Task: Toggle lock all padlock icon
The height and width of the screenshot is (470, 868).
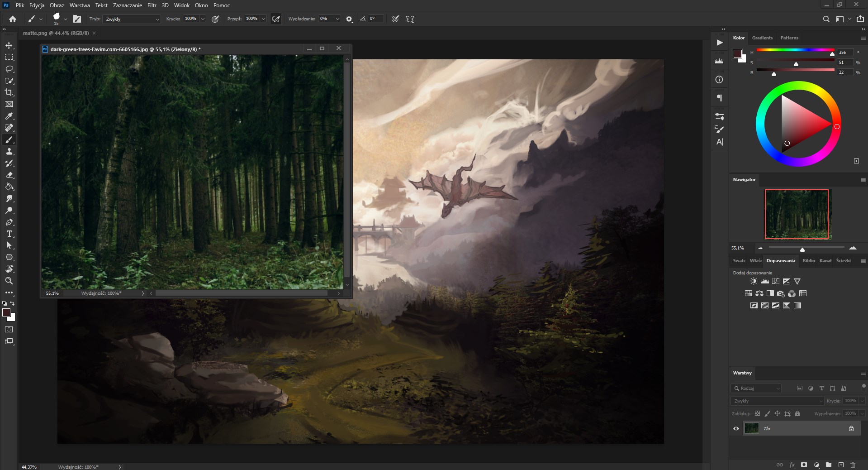Action: (x=797, y=413)
